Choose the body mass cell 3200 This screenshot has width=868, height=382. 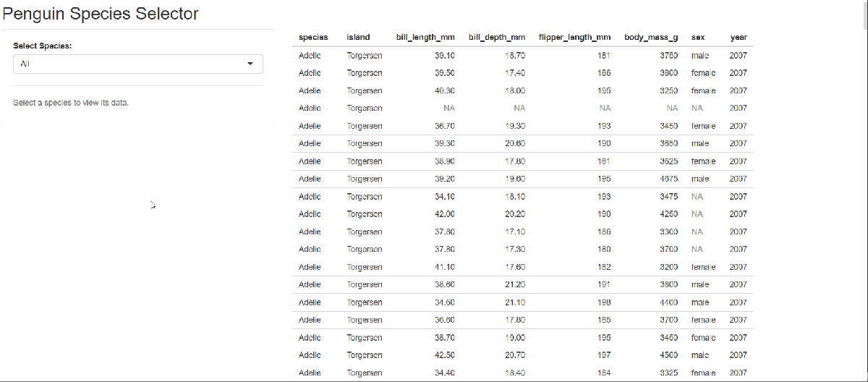click(x=669, y=267)
